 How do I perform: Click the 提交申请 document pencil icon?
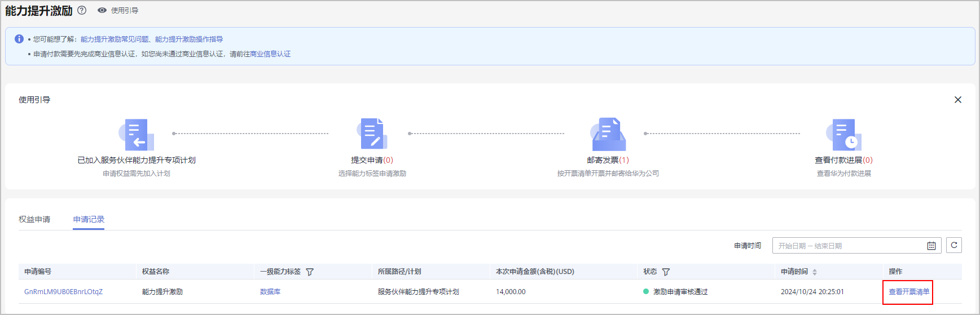(372, 134)
